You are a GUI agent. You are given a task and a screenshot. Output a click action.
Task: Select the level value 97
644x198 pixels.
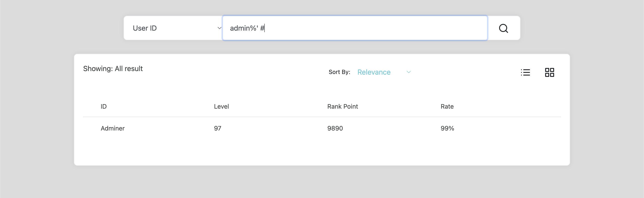coord(218,128)
